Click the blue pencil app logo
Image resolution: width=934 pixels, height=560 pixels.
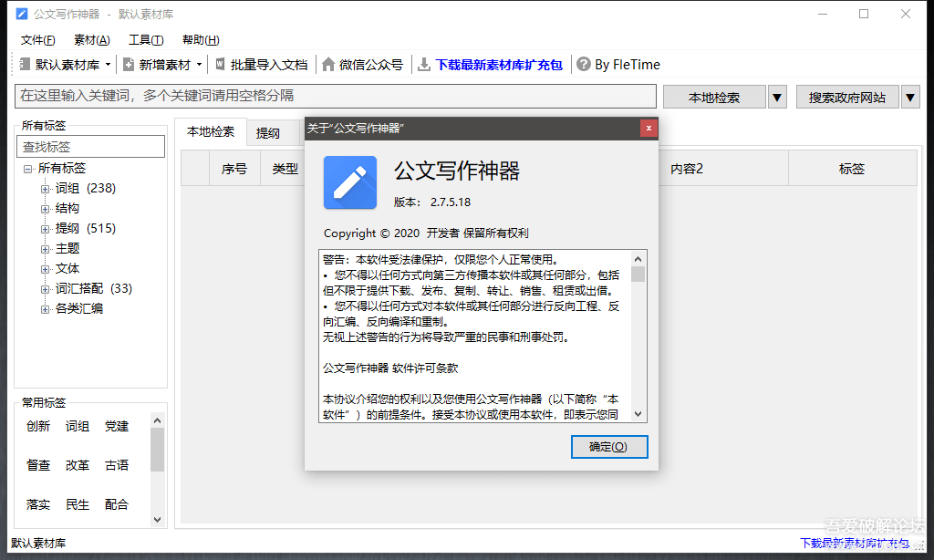tap(350, 182)
